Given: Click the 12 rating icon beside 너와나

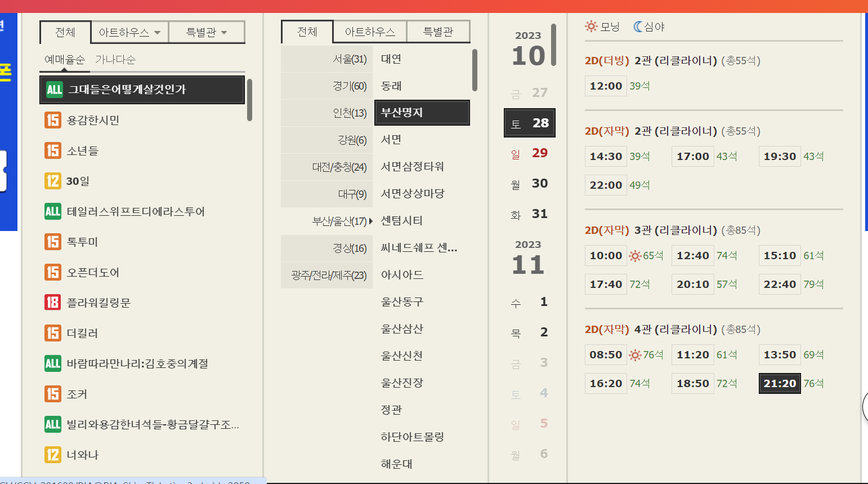Looking at the screenshot, I should [53, 455].
